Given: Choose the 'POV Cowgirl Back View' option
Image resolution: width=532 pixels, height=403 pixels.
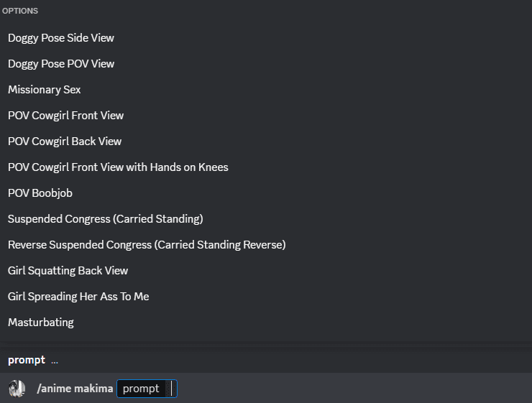Looking at the screenshot, I should coord(65,141).
